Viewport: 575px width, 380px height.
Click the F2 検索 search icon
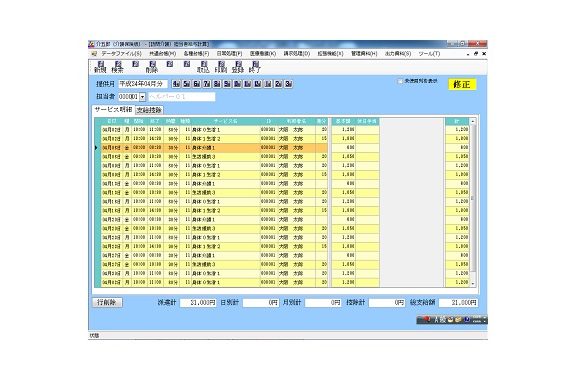117,67
